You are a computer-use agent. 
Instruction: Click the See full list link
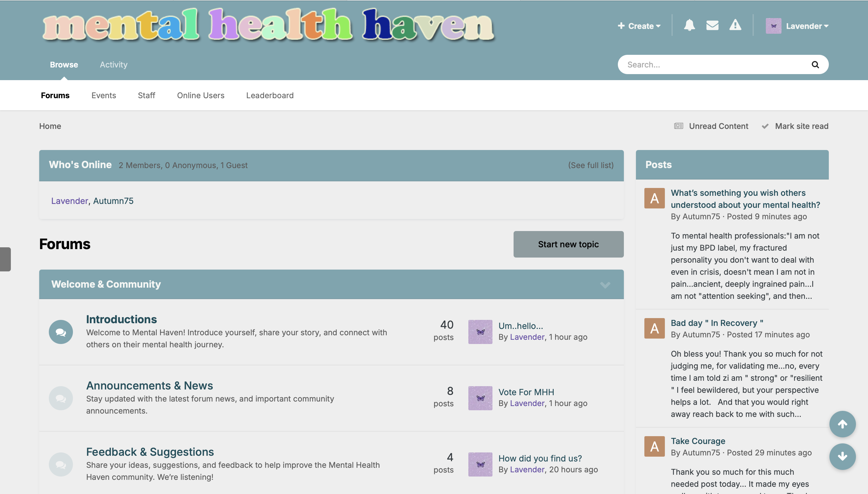pos(591,165)
